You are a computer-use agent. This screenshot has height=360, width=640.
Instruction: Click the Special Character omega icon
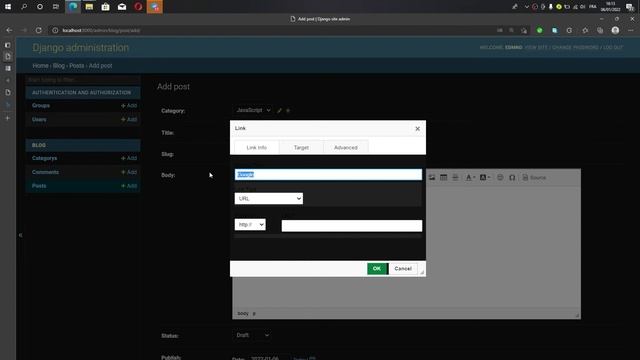(512, 178)
